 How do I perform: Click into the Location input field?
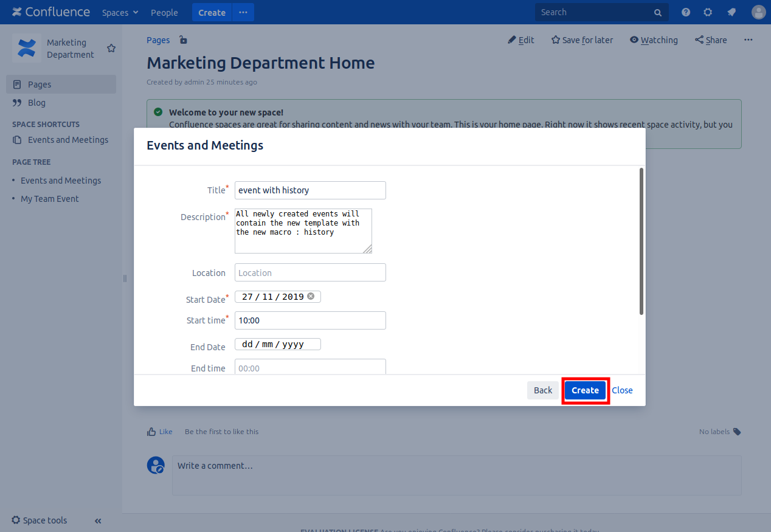point(310,272)
